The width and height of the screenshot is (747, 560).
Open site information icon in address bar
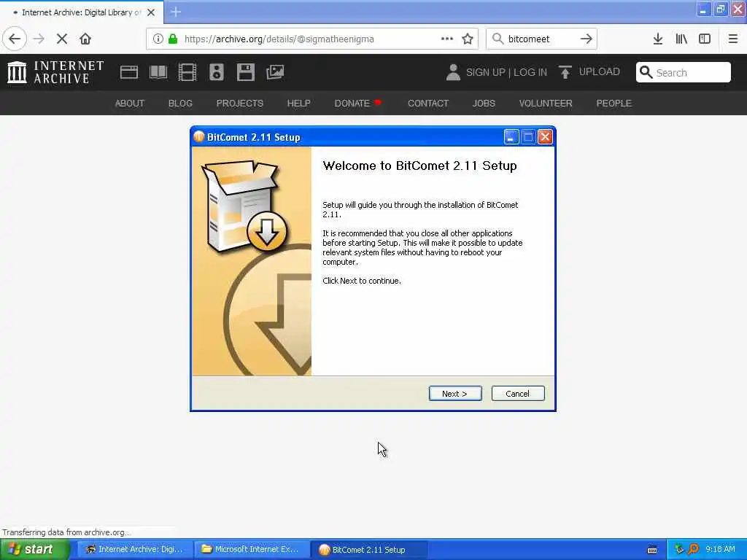pos(158,39)
